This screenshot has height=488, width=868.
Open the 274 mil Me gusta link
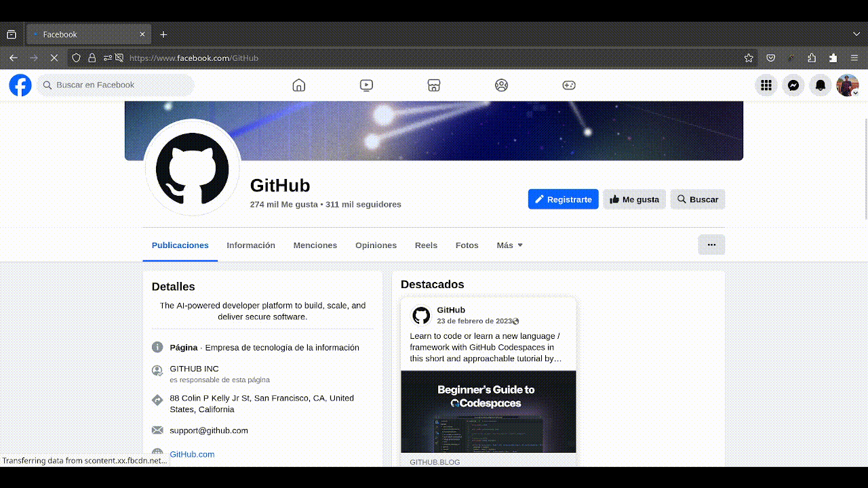click(283, 204)
